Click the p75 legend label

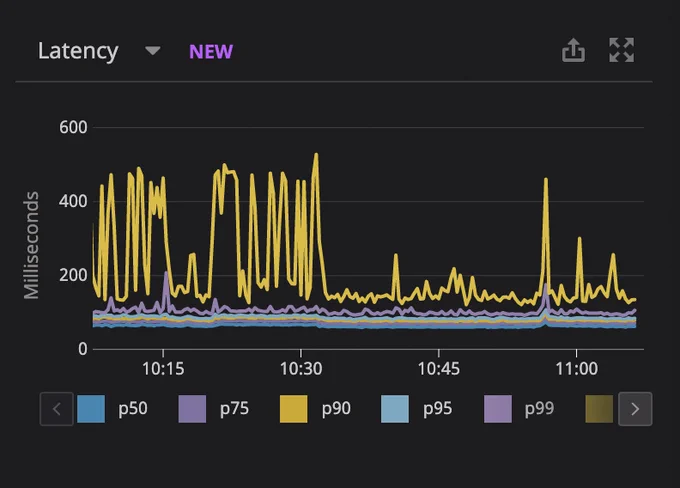point(234,409)
